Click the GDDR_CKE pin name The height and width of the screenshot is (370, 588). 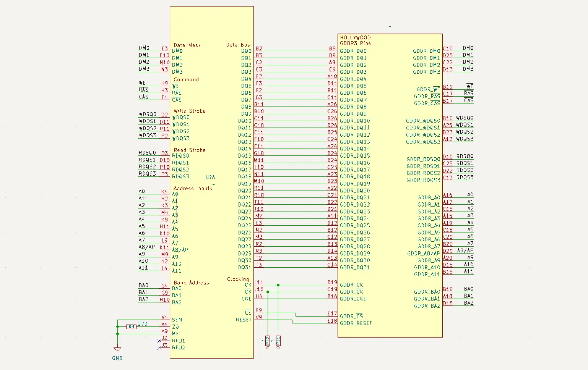[x=353, y=299]
